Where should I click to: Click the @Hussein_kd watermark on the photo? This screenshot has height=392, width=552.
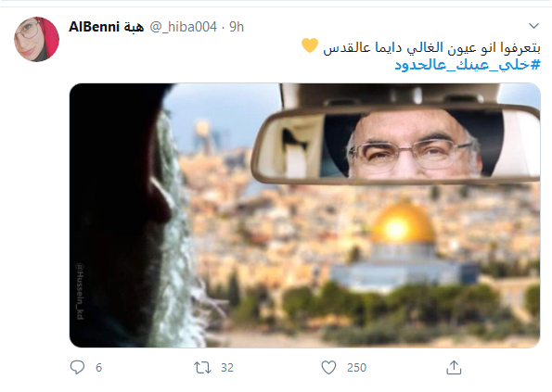80,291
